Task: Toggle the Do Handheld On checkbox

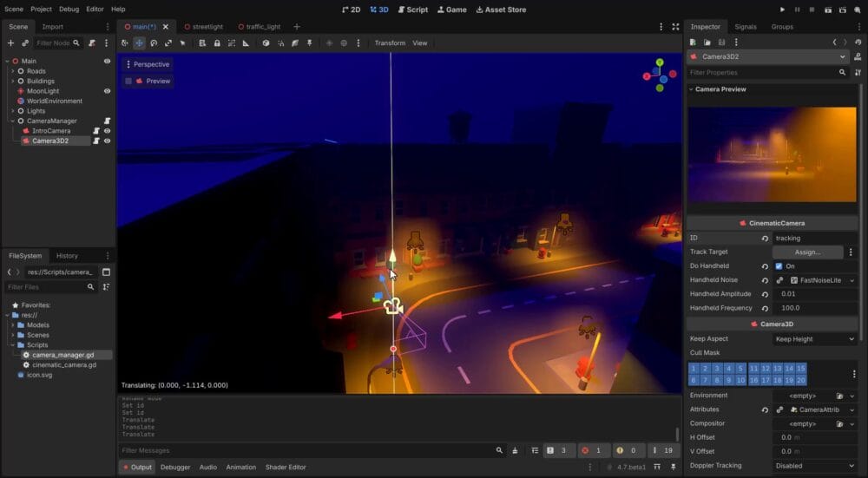Action: [779, 266]
